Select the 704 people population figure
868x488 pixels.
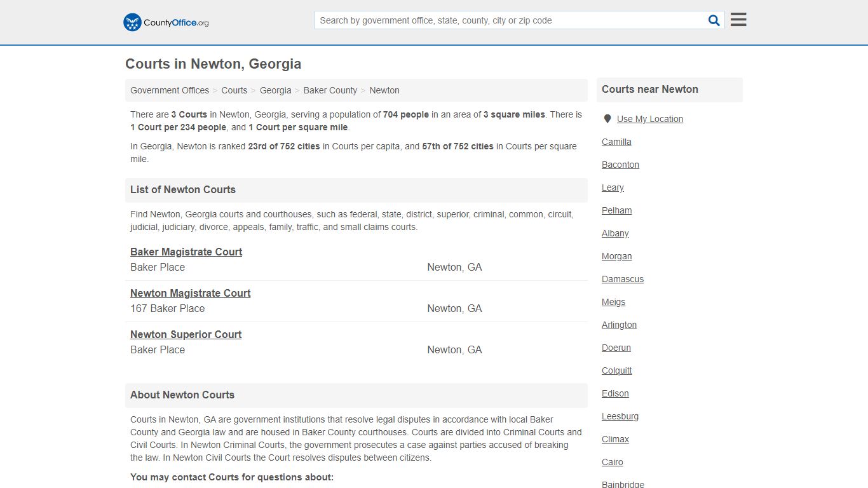coord(406,114)
